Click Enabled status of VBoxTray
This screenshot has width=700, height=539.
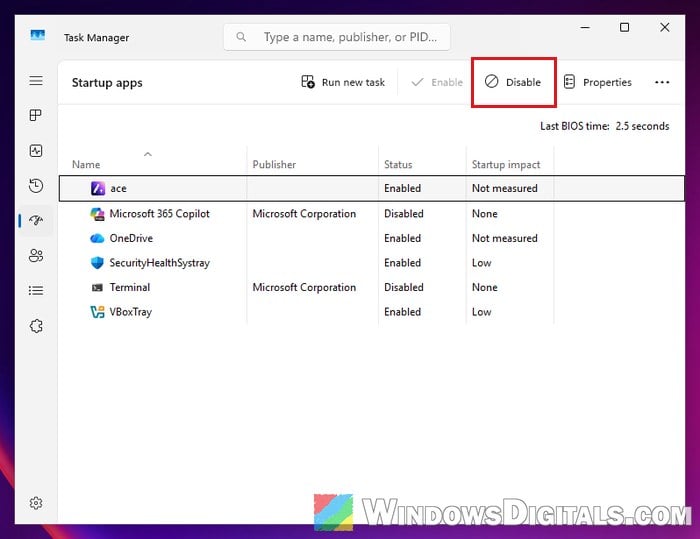click(x=402, y=312)
